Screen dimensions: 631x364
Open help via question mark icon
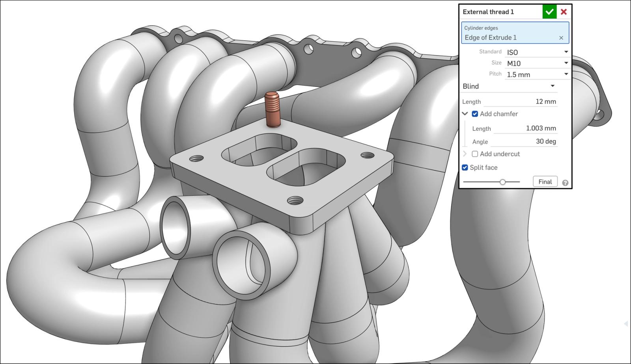point(565,183)
